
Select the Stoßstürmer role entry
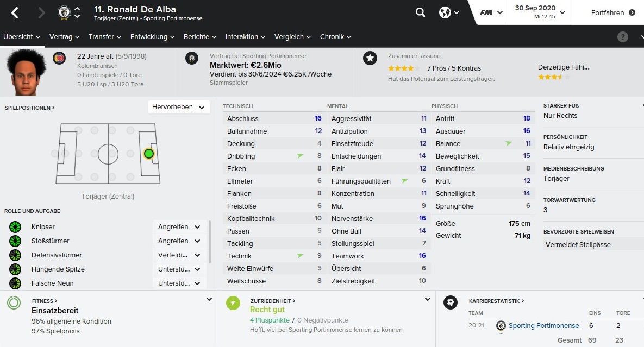51,241
